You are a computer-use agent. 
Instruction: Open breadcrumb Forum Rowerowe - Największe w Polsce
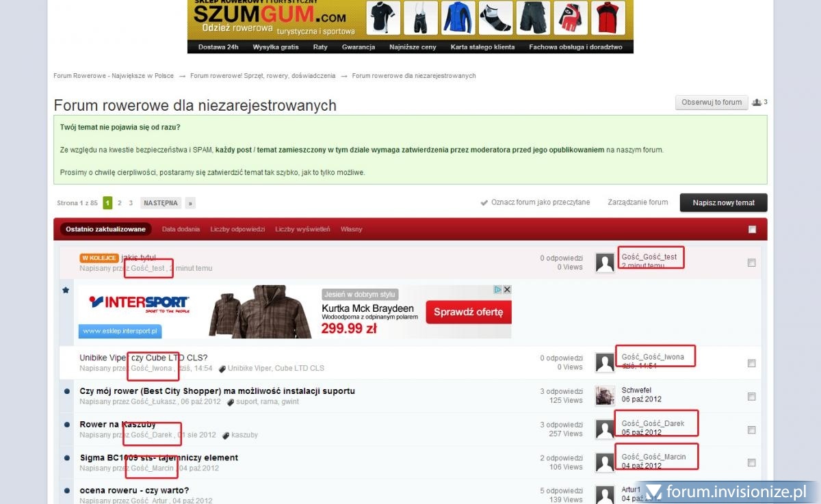pos(114,76)
